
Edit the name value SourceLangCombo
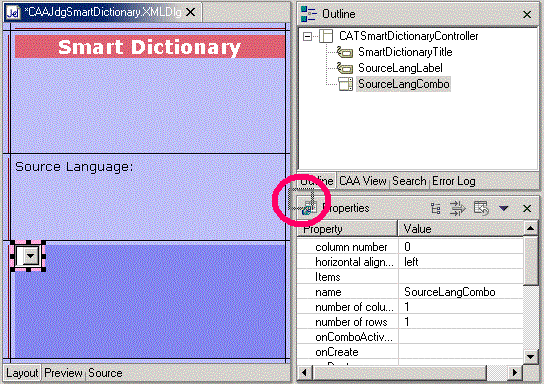coord(461,292)
